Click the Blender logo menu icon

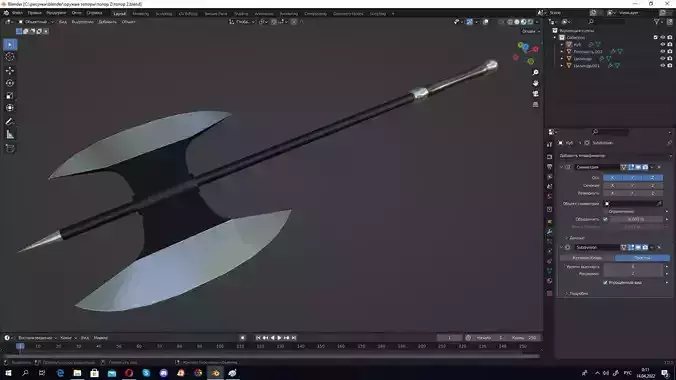6,13
